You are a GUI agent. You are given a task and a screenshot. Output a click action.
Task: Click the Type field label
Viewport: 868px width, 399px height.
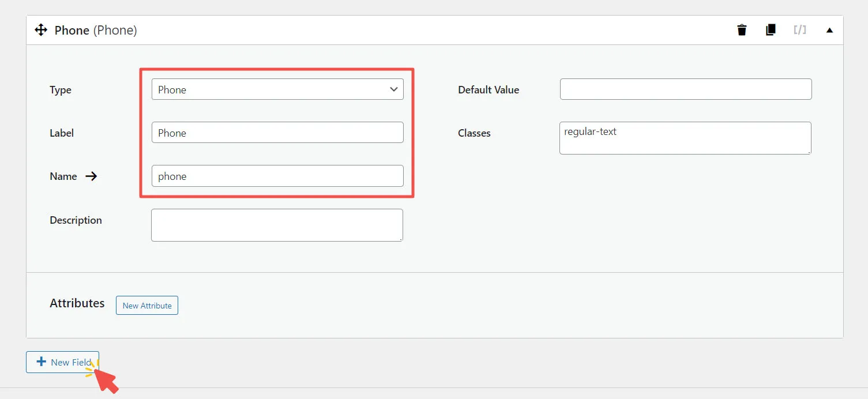click(61, 90)
